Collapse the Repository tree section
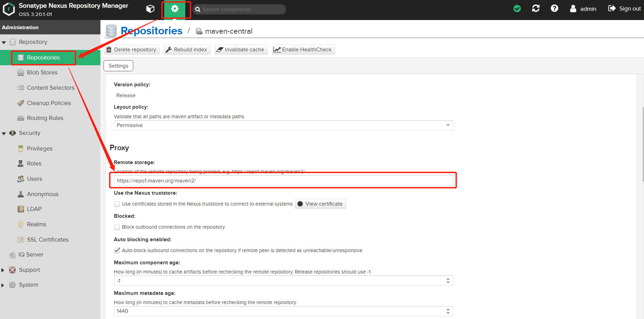 tap(4, 42)
